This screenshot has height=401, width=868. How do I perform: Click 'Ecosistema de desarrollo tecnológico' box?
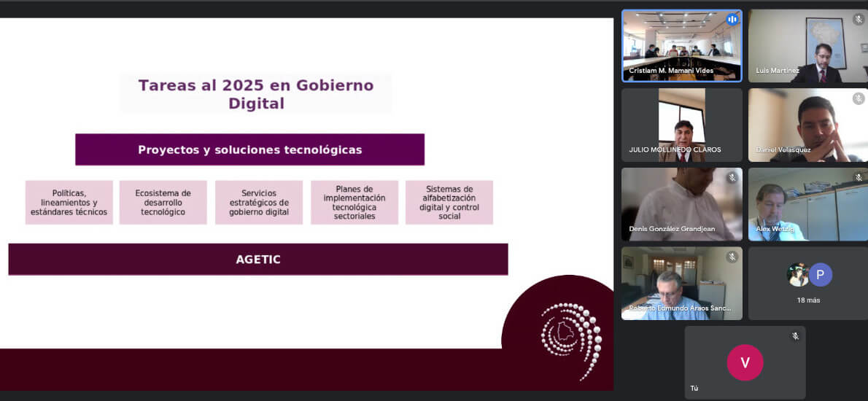point(163,203)
